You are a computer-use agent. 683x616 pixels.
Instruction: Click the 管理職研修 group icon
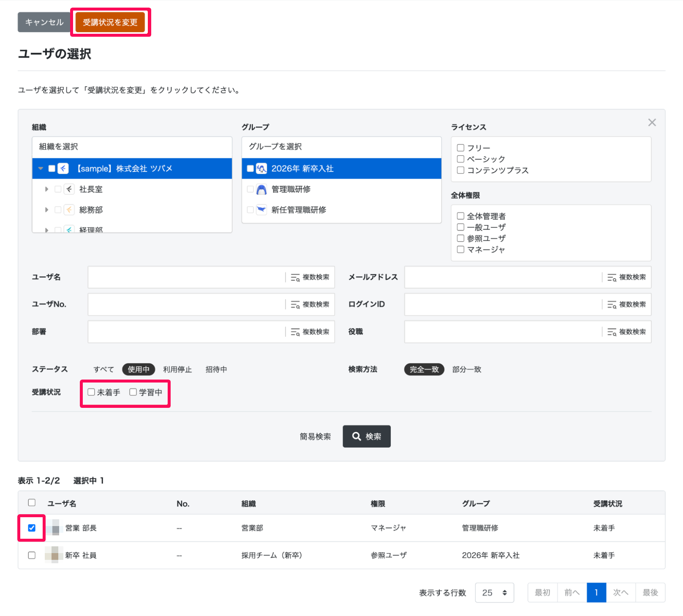tap(261, 189)
